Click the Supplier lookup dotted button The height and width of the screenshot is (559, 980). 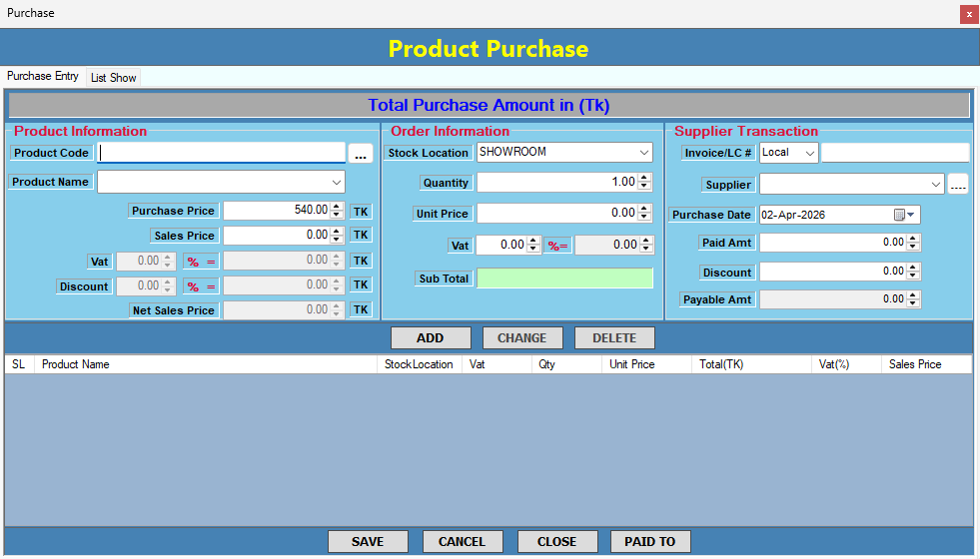(958, 185)
